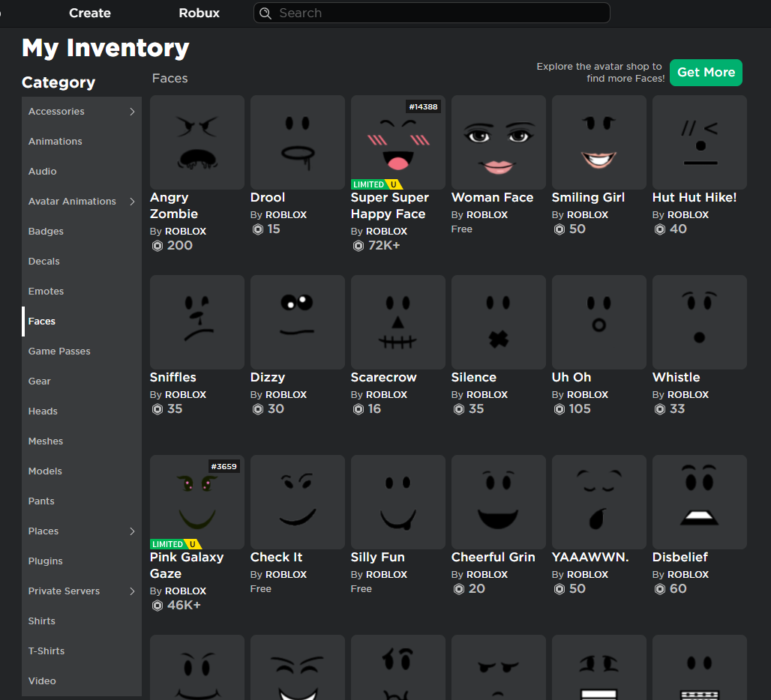The height and width of the screenshot is (700, 771).
Task: Select the Uh Oh face thumbnail
Action: pyautogui.click(x=599, y=322)
